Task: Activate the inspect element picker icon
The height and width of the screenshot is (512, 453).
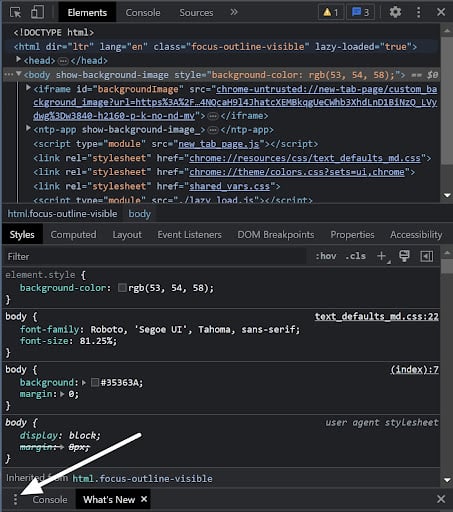Action: click(15, 13)
